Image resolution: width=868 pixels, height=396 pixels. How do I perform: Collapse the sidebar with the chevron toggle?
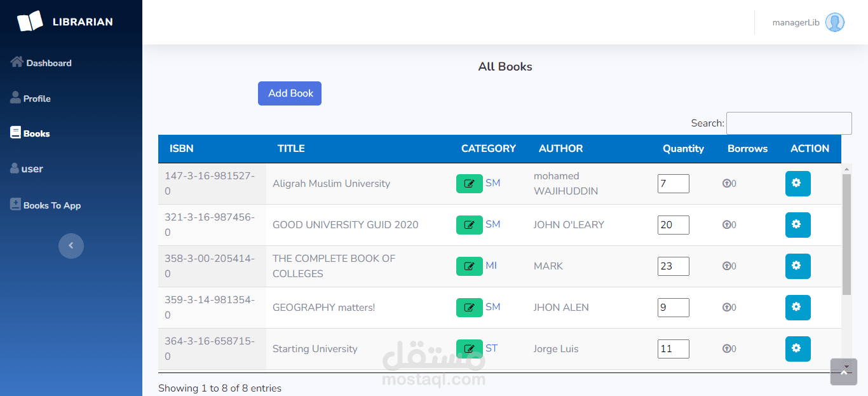(71, 245)
